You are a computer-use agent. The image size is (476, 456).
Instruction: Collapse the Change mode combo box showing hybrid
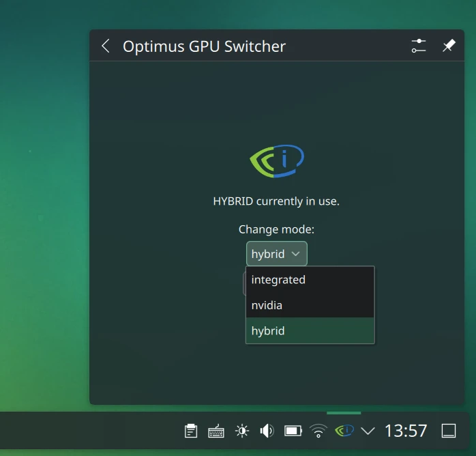point(276,254)
